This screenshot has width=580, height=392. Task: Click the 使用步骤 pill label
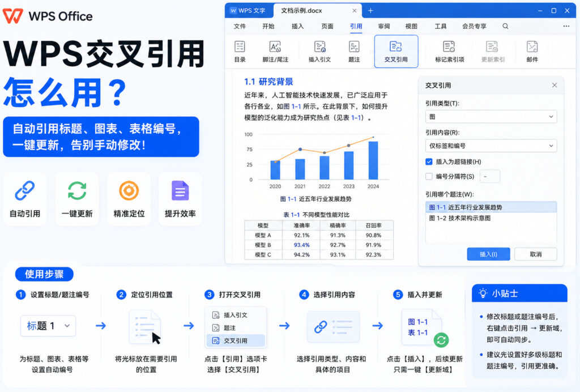pyautogui.click(x=44, y=274)
